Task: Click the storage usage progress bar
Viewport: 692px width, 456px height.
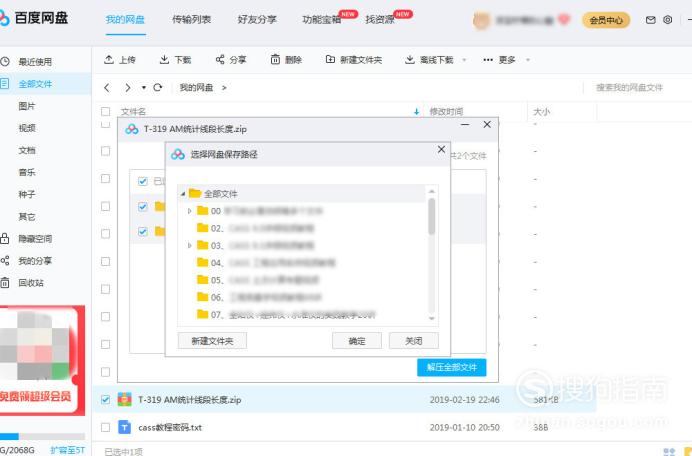Action: tap(42, 437)
